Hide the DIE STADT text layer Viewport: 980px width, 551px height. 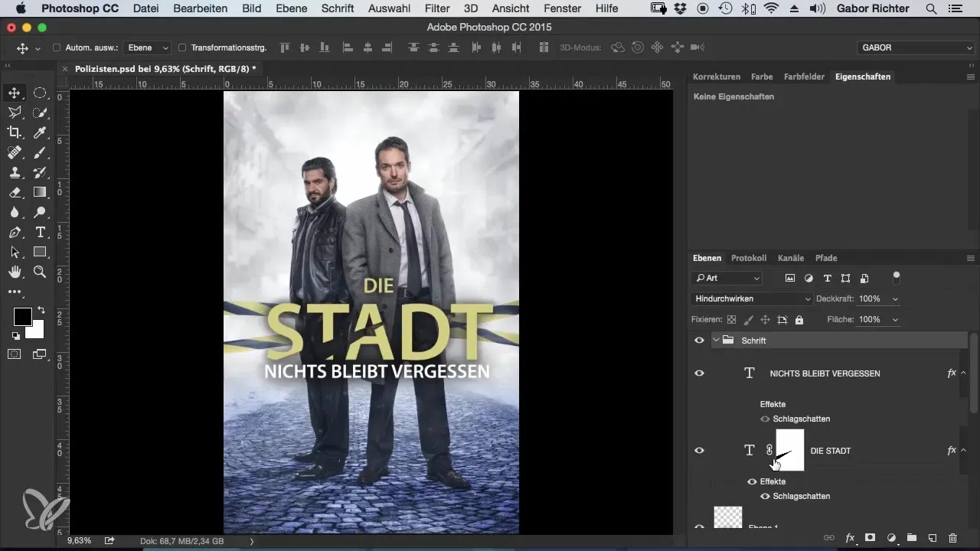tap(699, 451)
